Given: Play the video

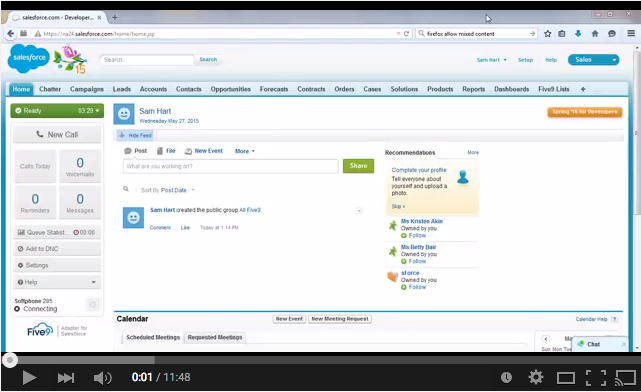Looking at the screenshot, I should [x=29, y=377].
